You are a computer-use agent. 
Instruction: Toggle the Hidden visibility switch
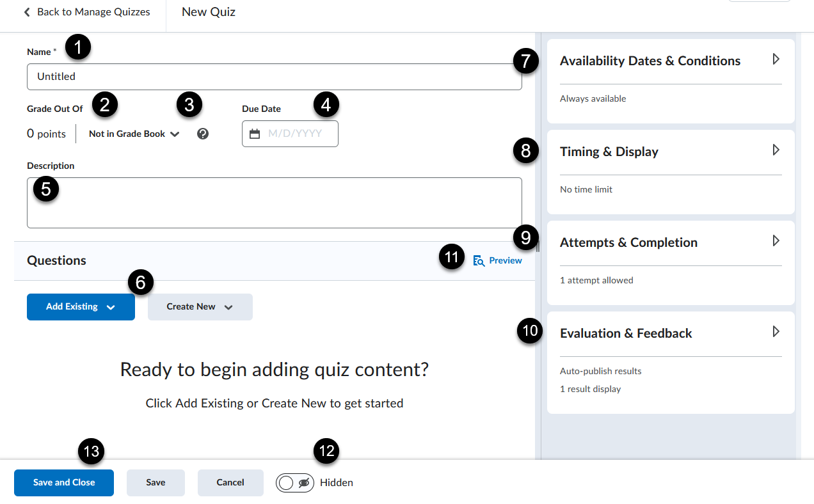295,483
